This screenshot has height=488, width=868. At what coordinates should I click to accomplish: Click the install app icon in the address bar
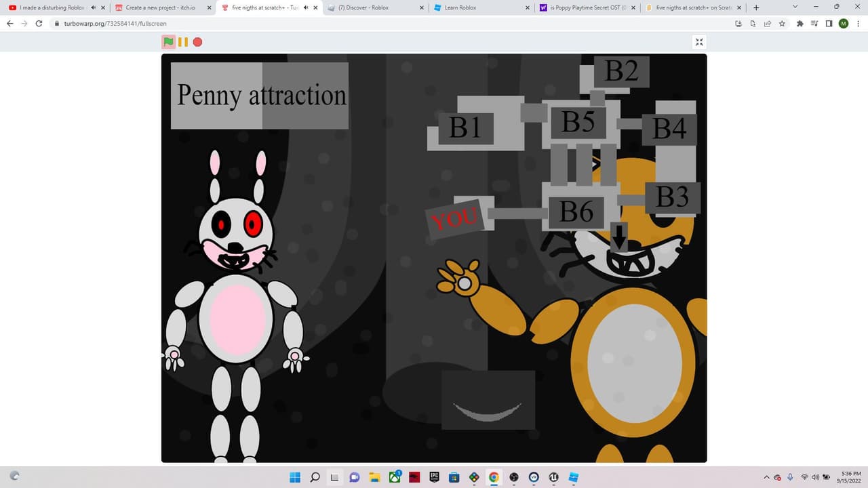coord(738,23)
